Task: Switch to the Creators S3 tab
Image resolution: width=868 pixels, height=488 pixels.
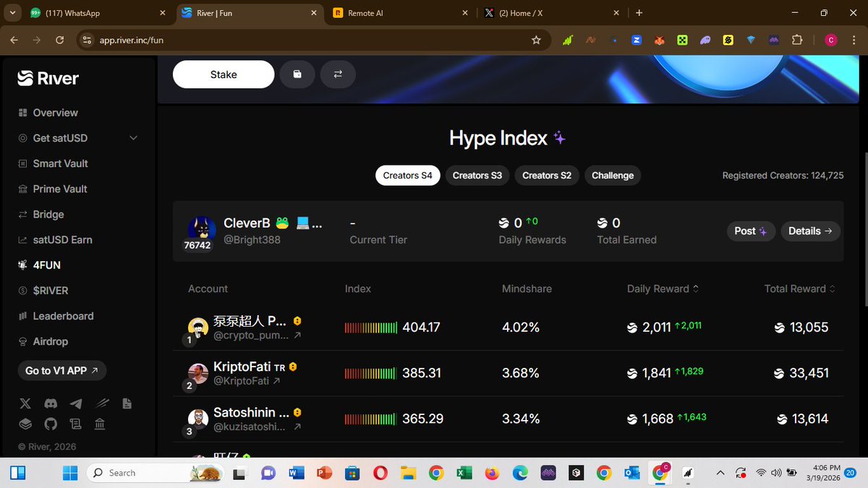Action: pyautogui.click(x=477, y=176)
